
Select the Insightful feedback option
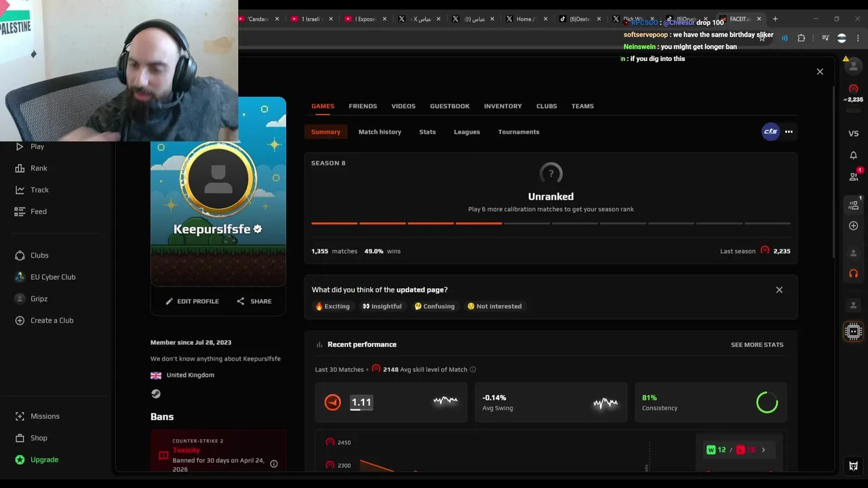[382, 306]
